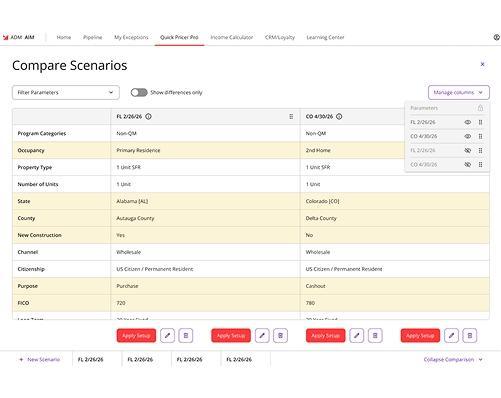
Task: Go to CRM/Loyalty tab
Action: click(x=280, y=37)
